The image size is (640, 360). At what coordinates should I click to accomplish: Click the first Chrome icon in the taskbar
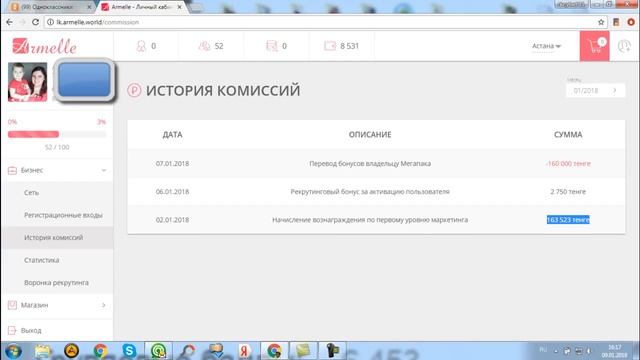100,351
